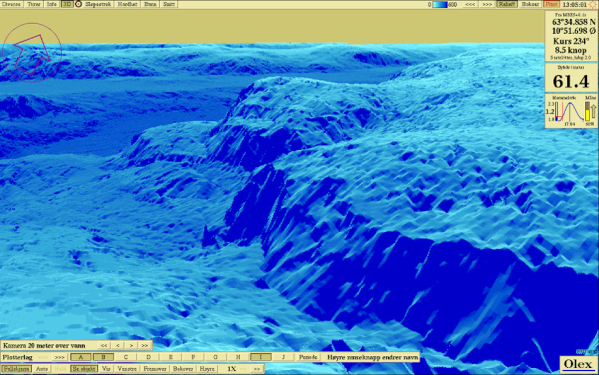Click the Olex logo
This screenshot has height=375, width=599.
coord(578,364)
